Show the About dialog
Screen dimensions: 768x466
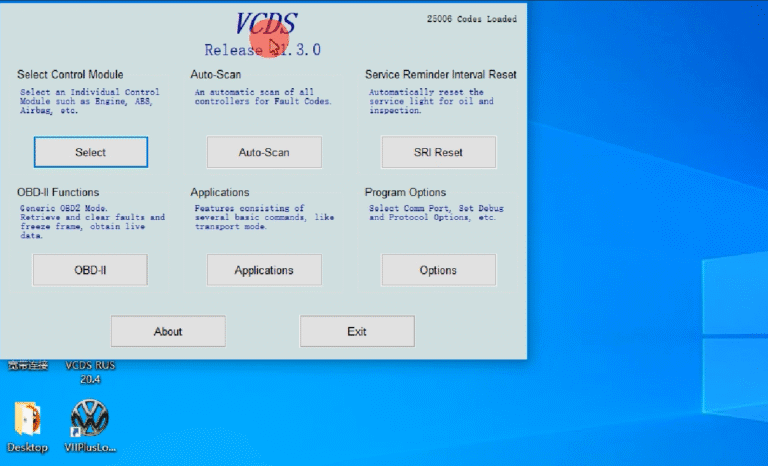click(168, 331)
